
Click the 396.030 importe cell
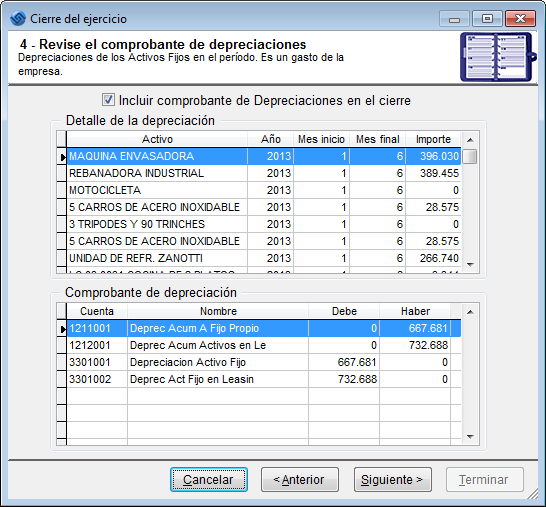pyautogui.click(x=433, y=156)
